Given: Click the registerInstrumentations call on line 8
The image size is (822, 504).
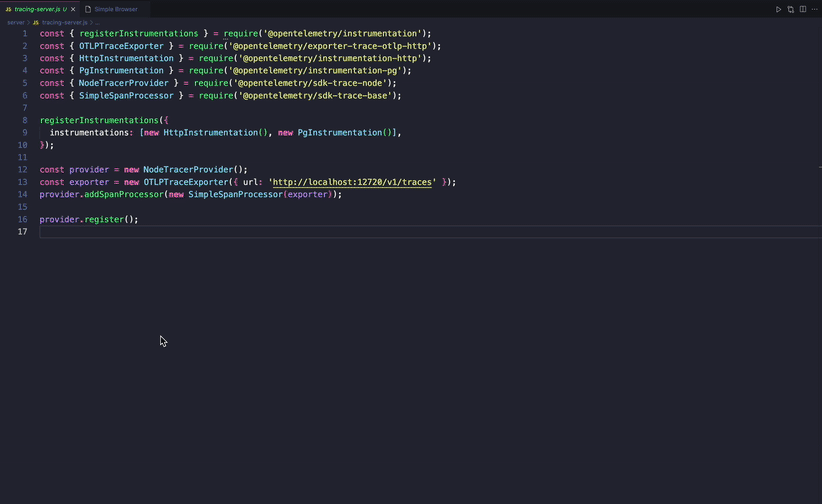Looking at the screenshot, I should [x=99, y=120].
